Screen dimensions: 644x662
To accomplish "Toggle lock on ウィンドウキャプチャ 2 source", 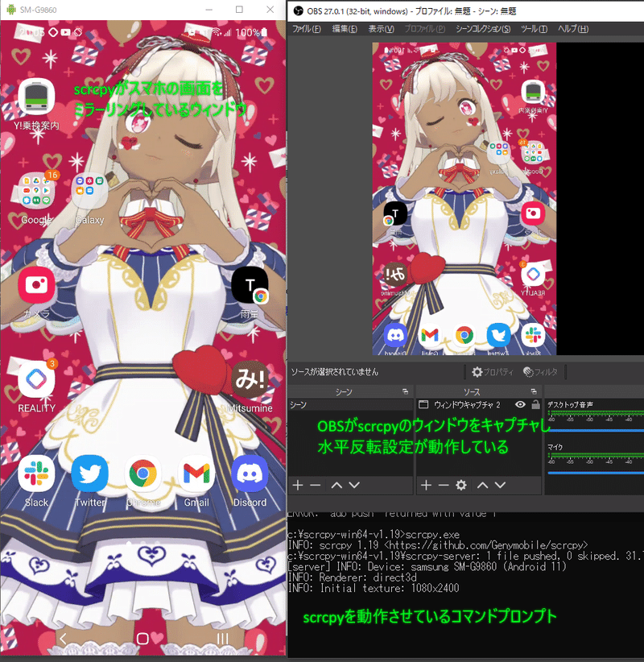I will tap(535, 404).
